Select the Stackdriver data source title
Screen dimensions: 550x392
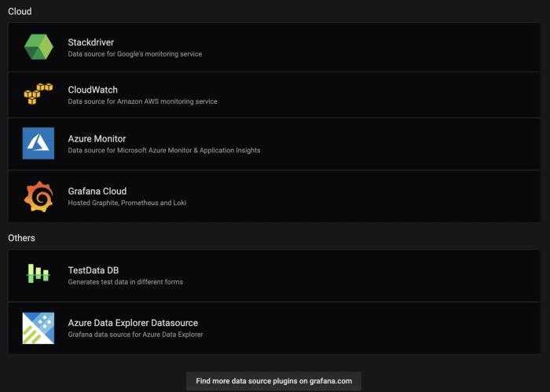click(91, 42)
